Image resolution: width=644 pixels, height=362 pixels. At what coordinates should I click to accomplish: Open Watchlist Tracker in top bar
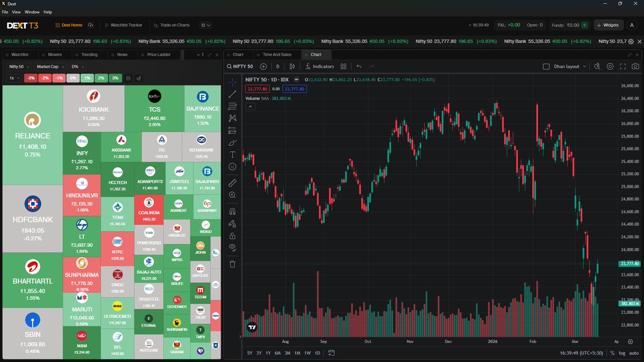point(123,25)
